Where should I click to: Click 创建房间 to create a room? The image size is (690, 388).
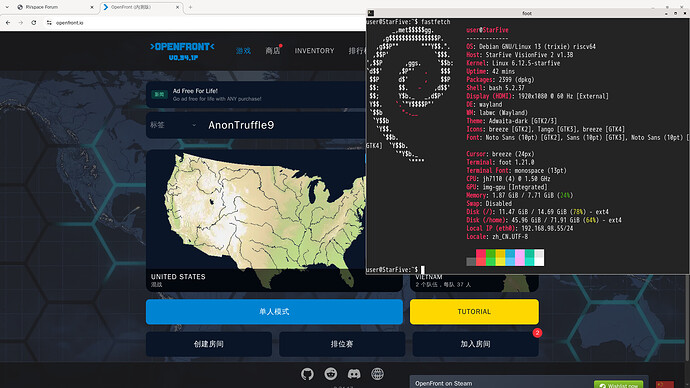coord(209,344)
